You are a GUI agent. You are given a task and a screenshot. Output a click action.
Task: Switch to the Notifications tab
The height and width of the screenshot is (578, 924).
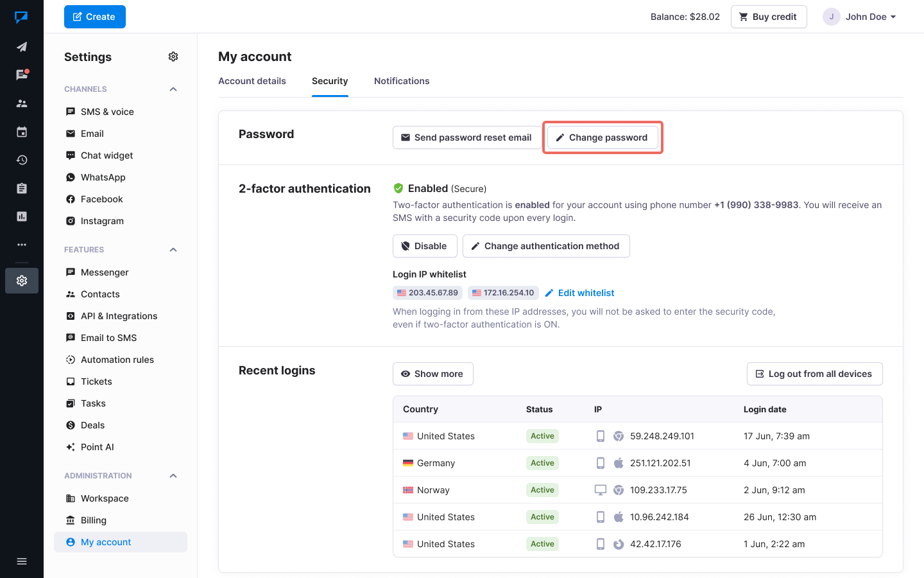[x=402, y=81]
